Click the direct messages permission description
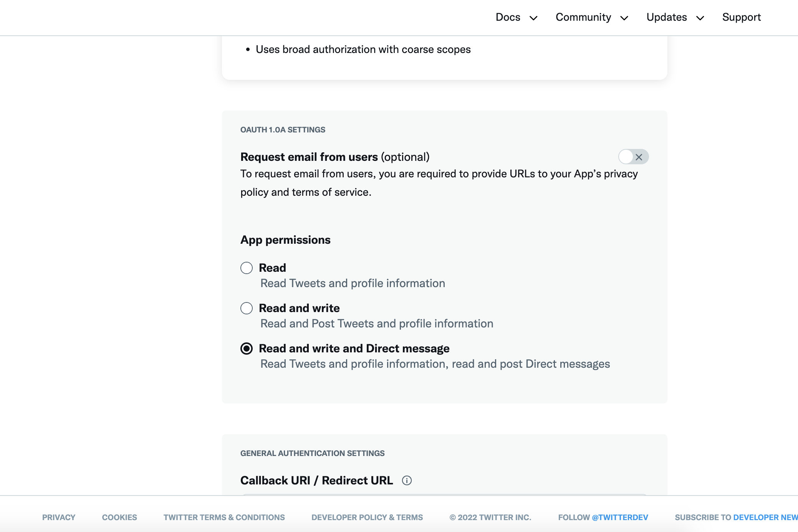This screenshot has height=532, width=798. pos(435,364)
